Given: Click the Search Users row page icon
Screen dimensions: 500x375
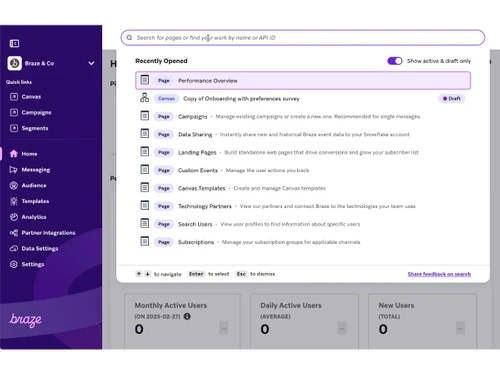Looking at the screenshot, I should pyautogui.click(x=144, y=223).
